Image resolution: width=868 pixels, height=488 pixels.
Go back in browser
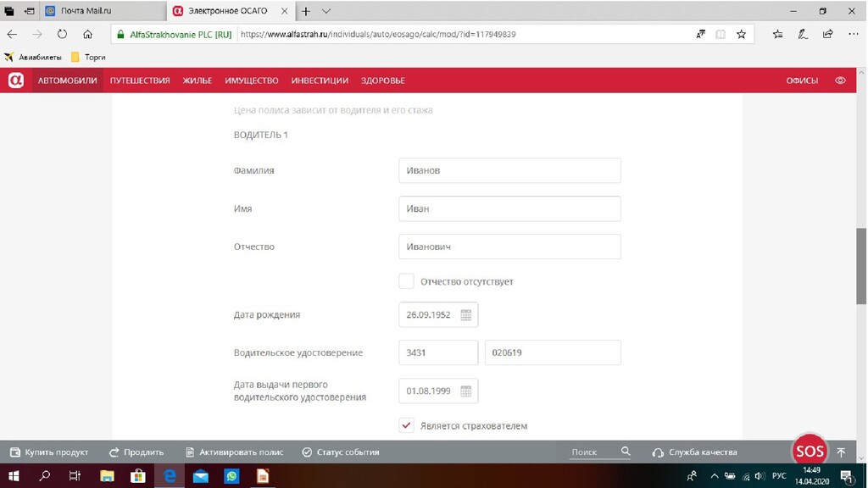click(12, 34)
